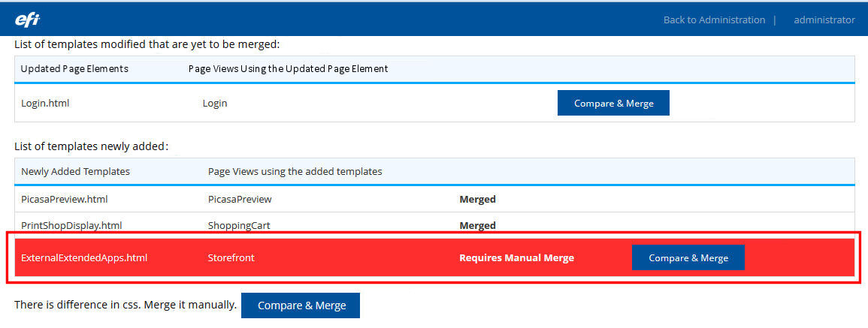
Task: Select the ExternalExtendedApps.html highlighted entry
Action: tap(84, 257)
